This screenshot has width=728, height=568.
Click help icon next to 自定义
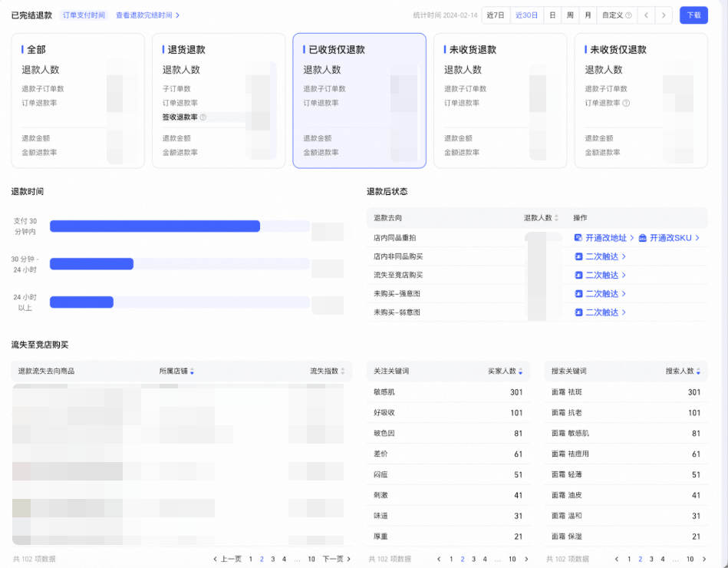tap(628, 15)
